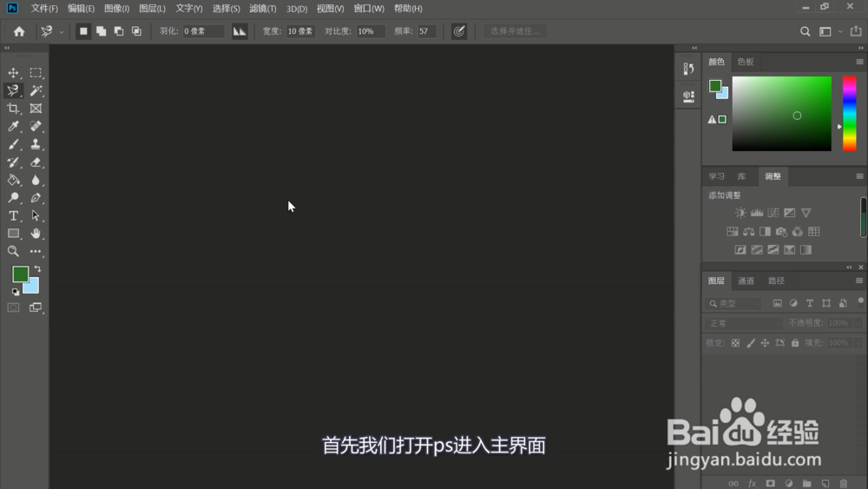The image size is (868, 489).
Task: Select the History Brush tool
Action: click(x=13, y=162)
